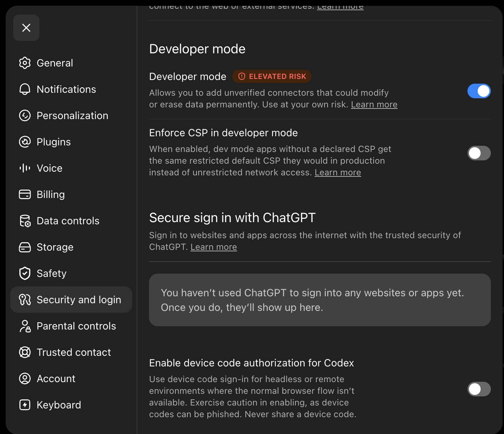Enable Enforce CSP in developer mode
The width and height of the screenshot is (504, 434).
pyautogui.click(x=479, y=153)
